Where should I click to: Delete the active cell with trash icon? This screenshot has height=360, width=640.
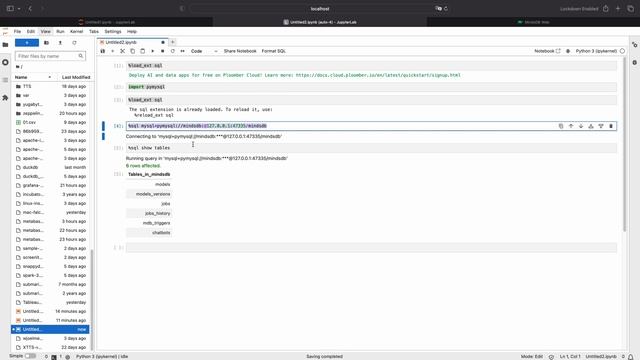click(611, 126)
